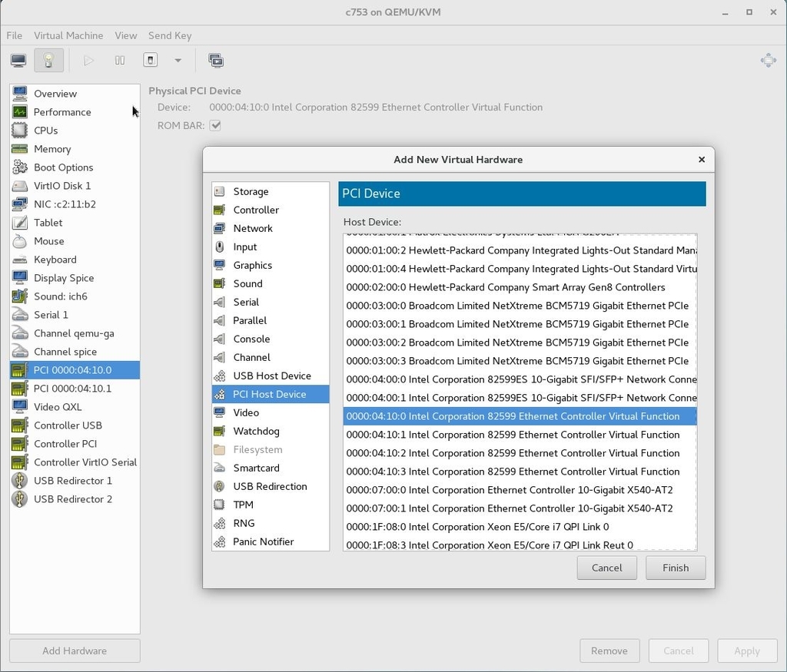Viewport: 787px width, 672px height.
Task: Show the graphical console monitor view
Action: [x=18, y=61]
